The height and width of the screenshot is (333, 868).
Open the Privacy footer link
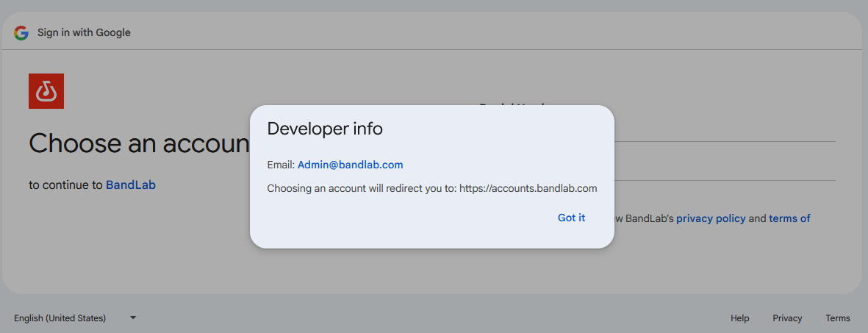[787, 318]
